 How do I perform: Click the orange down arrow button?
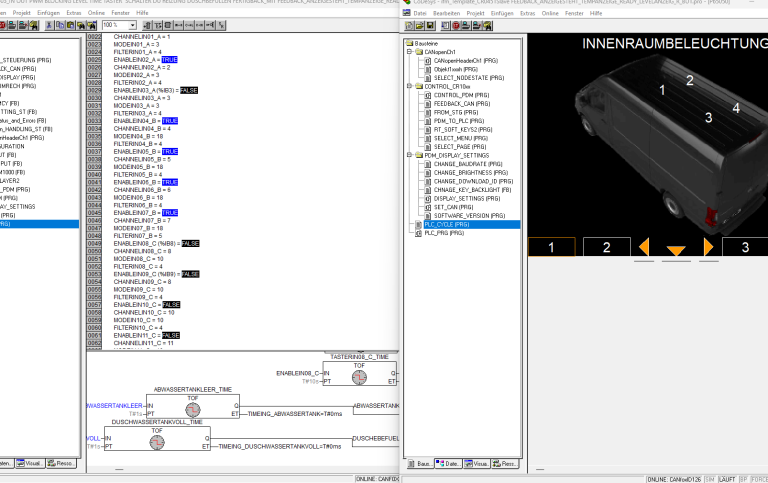[x=676, y=250]
